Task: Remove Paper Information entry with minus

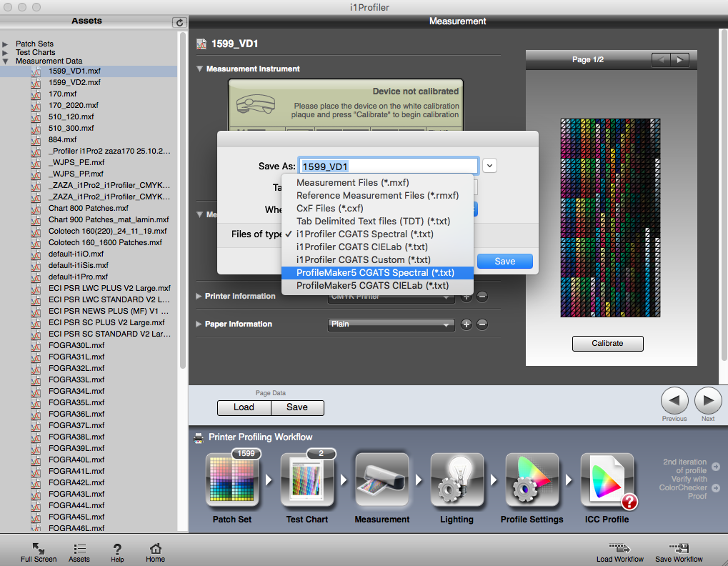Action: [482, 324]
